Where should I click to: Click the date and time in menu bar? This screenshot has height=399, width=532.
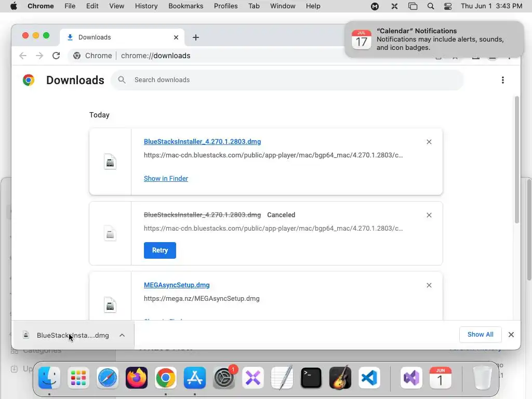tap(491, 6)
